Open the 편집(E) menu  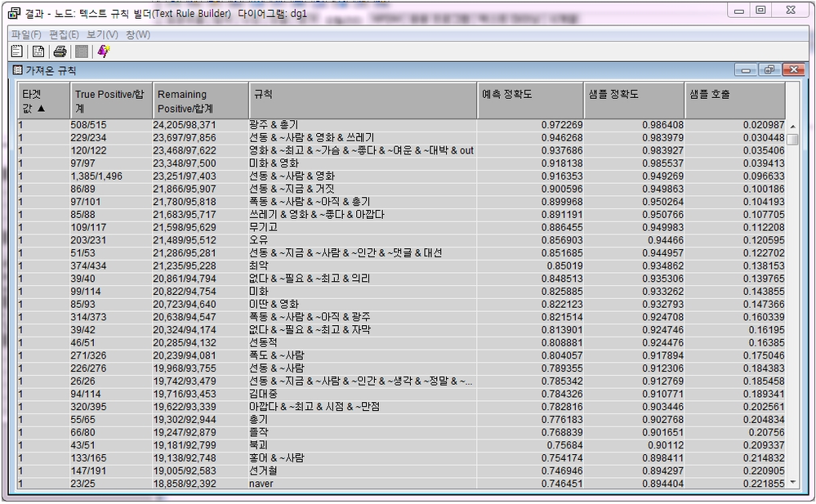tap(64, 34)
